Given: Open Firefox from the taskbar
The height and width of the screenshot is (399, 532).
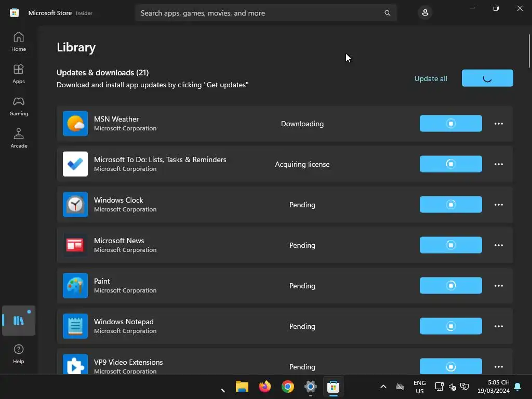Looking at the screenshot, I should tap(264, 387).
